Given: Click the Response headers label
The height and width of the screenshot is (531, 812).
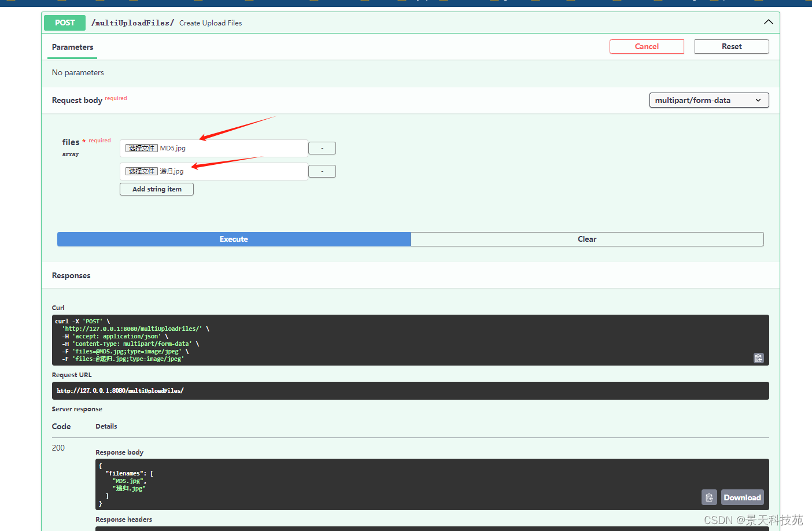Looking at the screenshot, I should 124,519.
